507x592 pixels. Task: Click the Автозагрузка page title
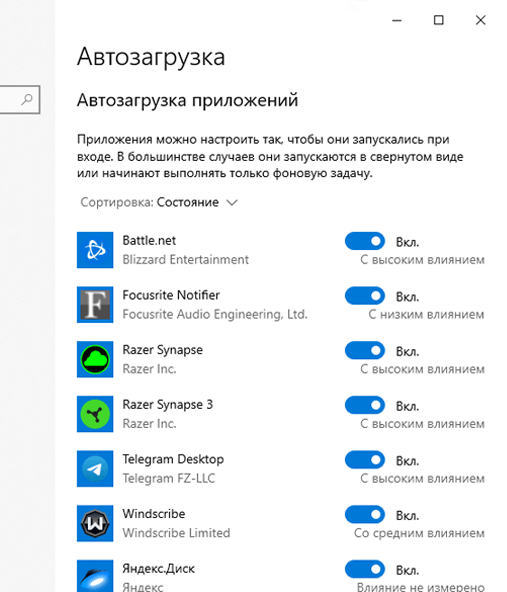[151, 57]
